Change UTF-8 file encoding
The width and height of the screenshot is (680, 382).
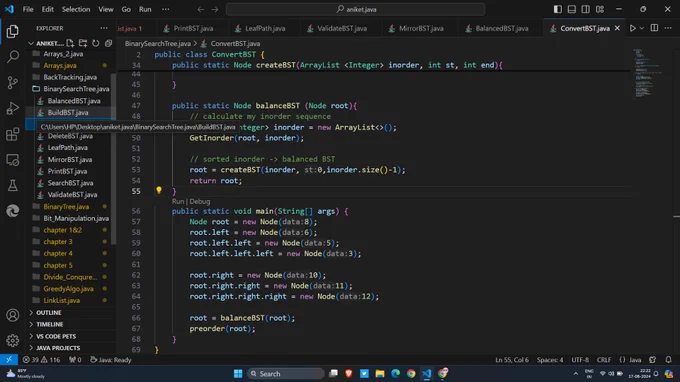(x=580, y=360)
